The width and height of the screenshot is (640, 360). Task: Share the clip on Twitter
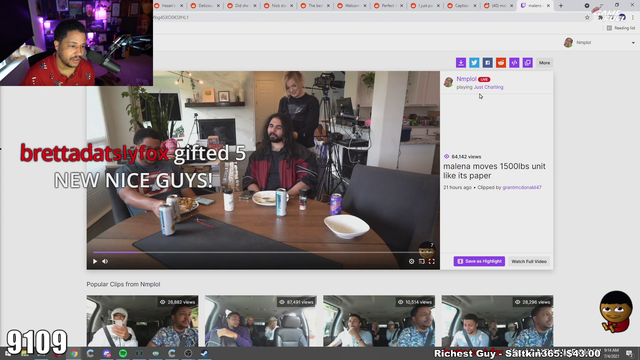point(474,62)
